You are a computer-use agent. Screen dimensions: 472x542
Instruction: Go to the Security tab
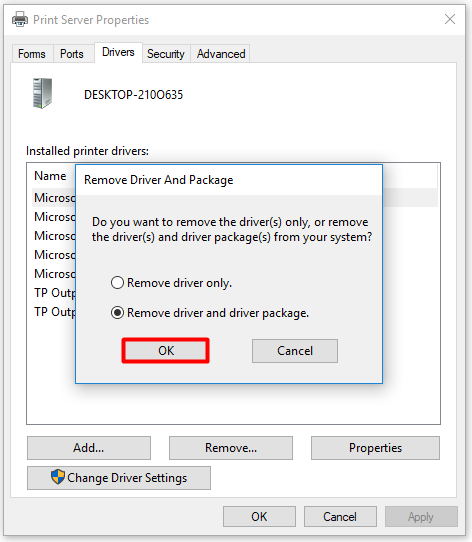[166, 54]
